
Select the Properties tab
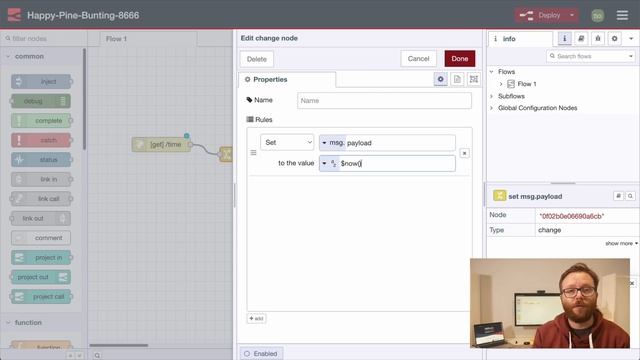tap(287, 80)
